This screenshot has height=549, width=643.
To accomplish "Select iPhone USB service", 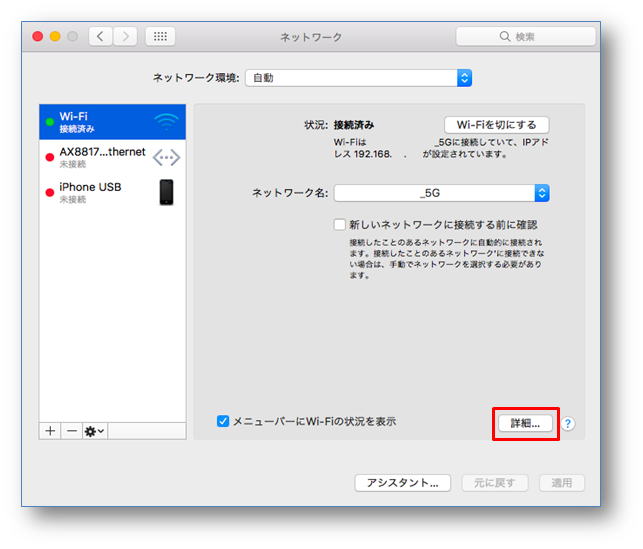I will tap(112, 192).
